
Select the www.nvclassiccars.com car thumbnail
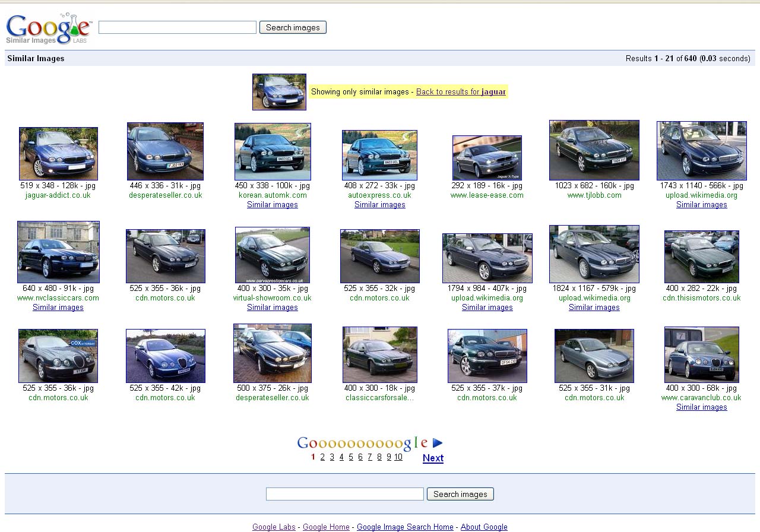click(x=58, y=252)
